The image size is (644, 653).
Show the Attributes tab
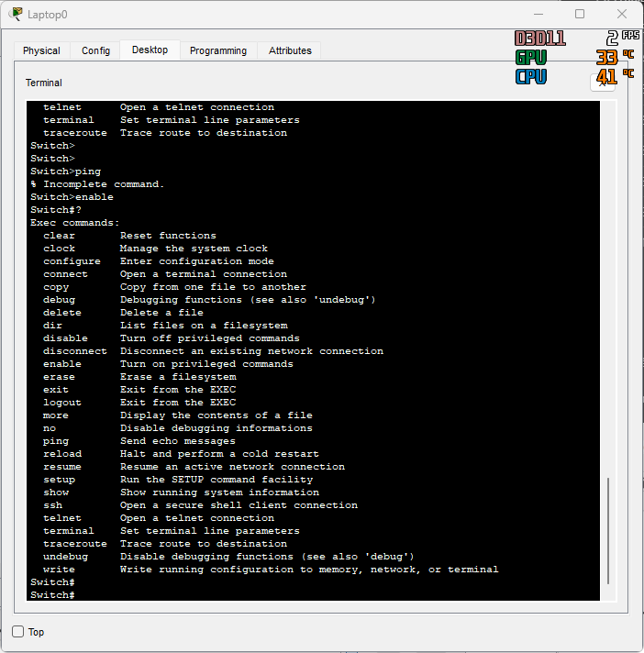coord(290,50)
